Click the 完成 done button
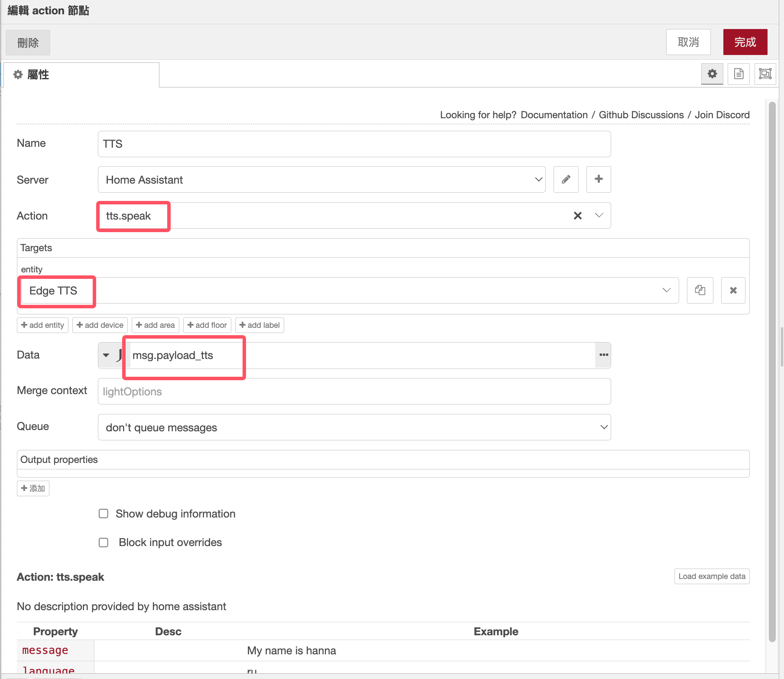 pyautogui.click(x=745, y=42)
